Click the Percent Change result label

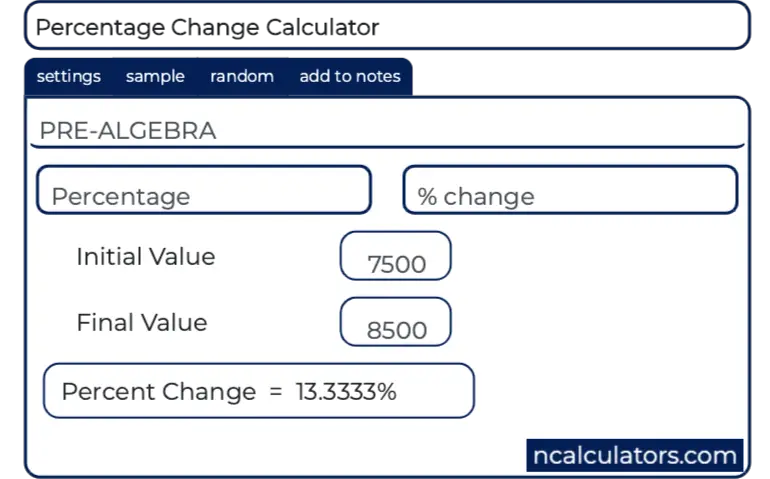coord(158,391)
